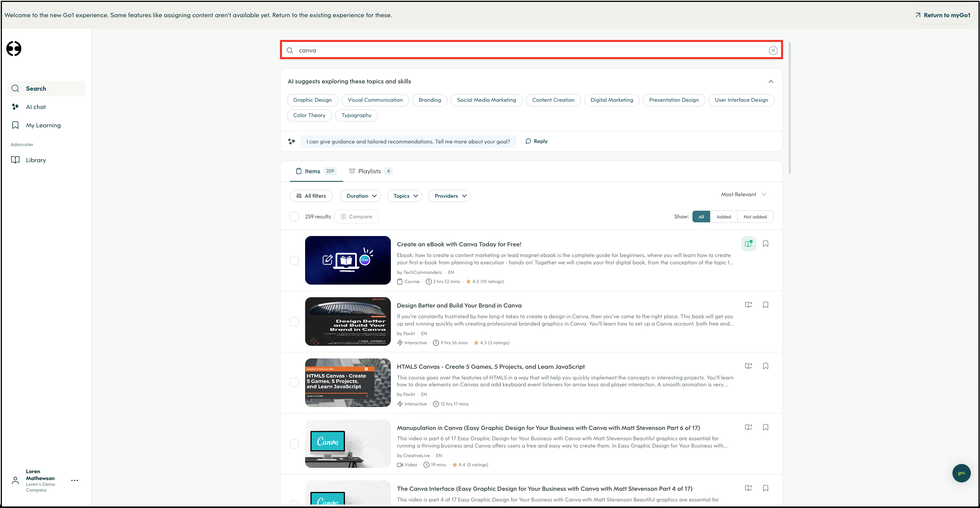This screenshot has height=508, width=980.
Task: Click the Go1 logo in sidebar
Action: 14,49
